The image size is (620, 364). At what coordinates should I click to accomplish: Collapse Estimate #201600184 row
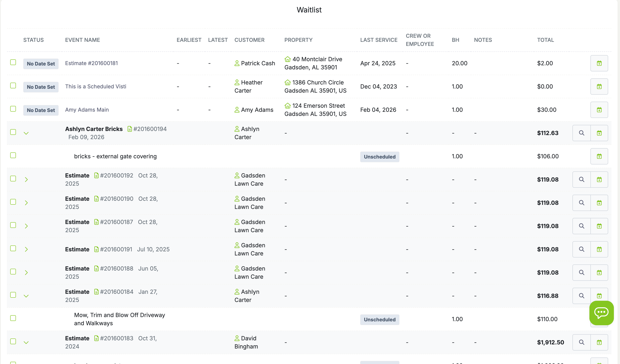tap(26, 296)
